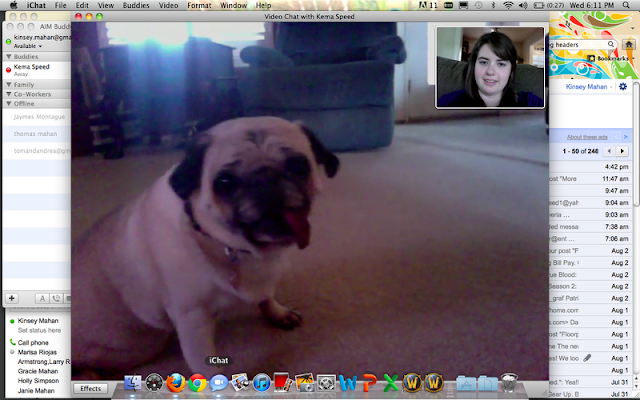
Task: Click the browser home button
Action: pyautogui.click(x=629, y=44)
